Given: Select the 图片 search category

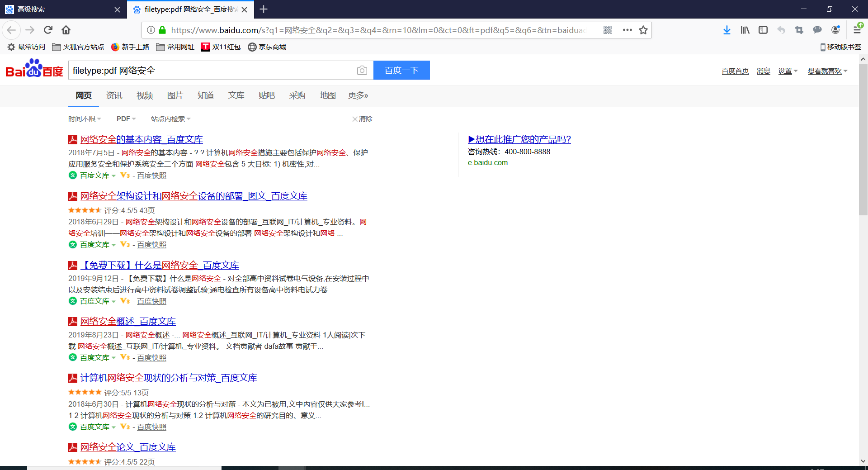Looking at the screenshot, I should (x=175, y=95).
